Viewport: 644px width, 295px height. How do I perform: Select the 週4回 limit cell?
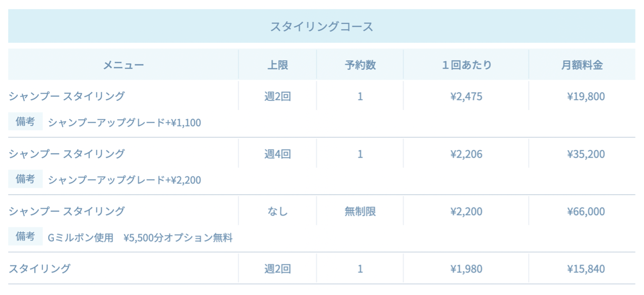(x=277, y=154)
